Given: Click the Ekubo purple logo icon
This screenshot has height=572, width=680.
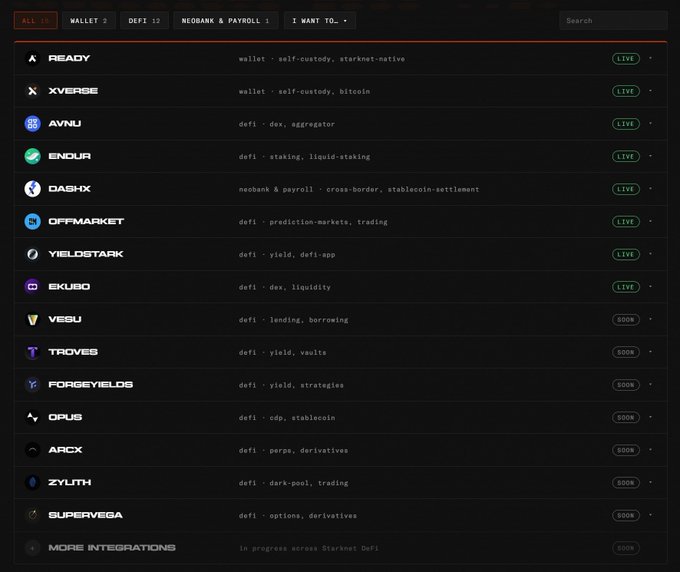Looking at the screenshot, I should pos(33,287).
